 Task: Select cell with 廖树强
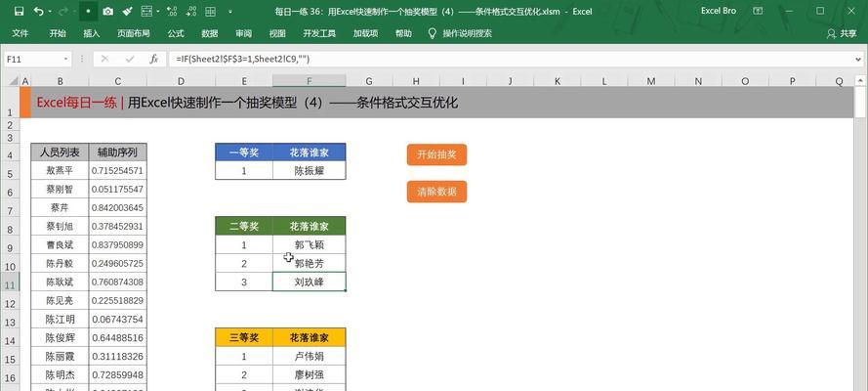click(x=309, y=375)
